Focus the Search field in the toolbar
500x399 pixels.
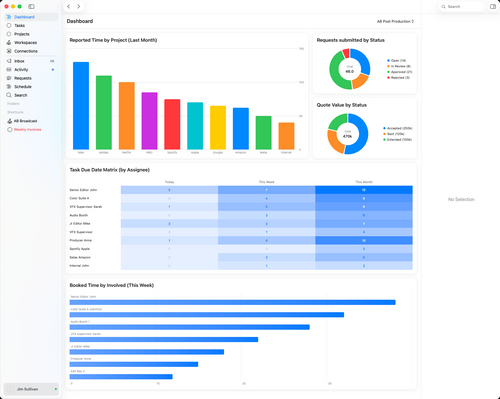(462, 6)
